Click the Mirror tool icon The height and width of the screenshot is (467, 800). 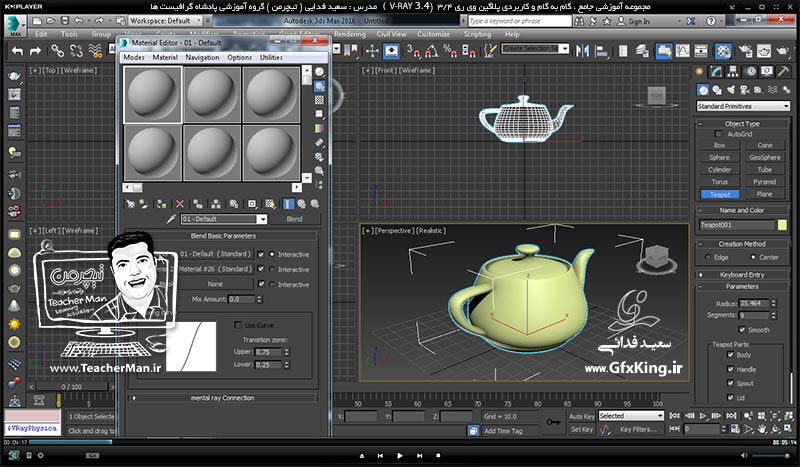pos(582,51)
